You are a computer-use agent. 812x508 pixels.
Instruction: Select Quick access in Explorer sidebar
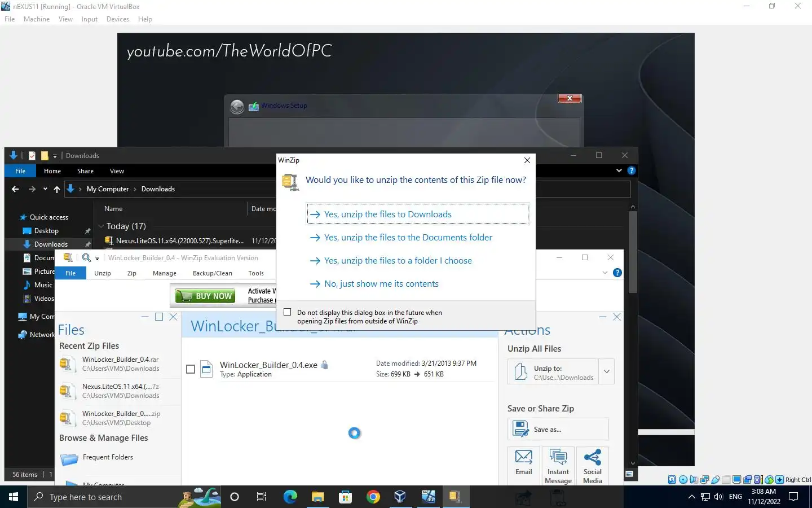click(44, 217)
